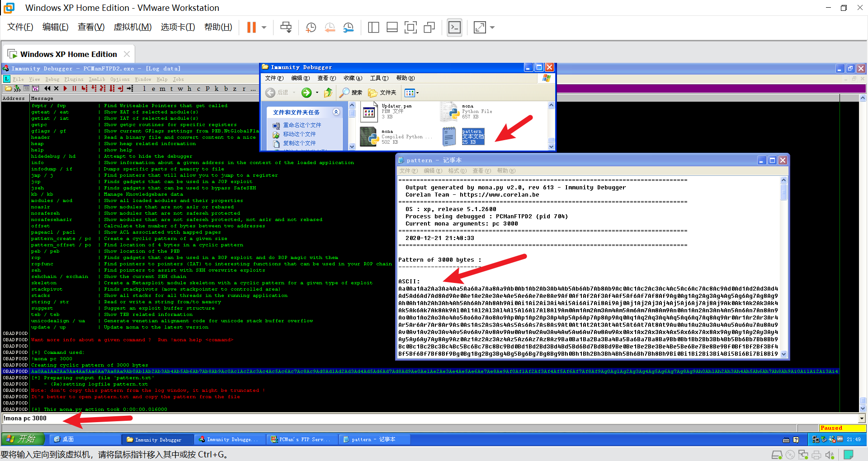Open the 虚拟机(M) menu in VMware
This screenshot has width=868, height=461.
click(132, 27)
